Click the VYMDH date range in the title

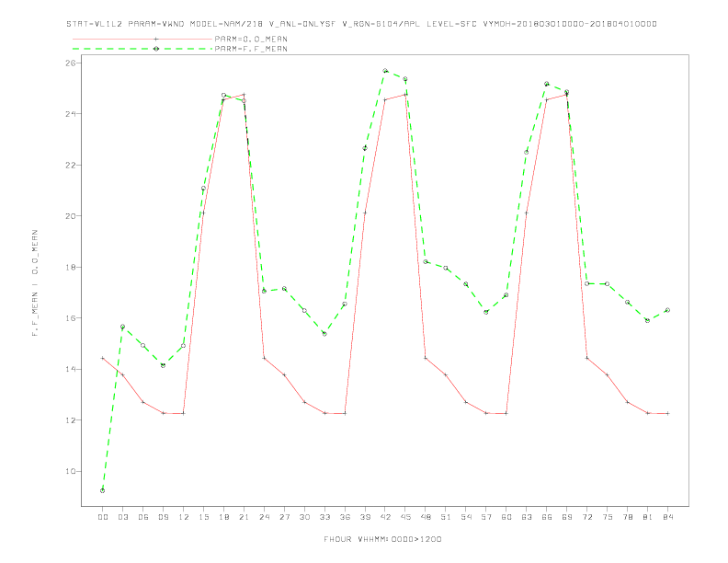[x=570, y=24]
